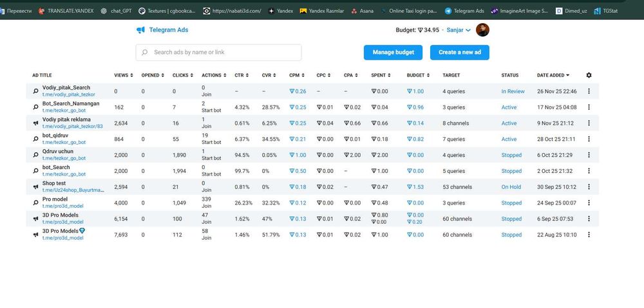The image size is (644, 308).
Task: Open the t.me/vodiy_pitak_tezkor/83 link
Action: point(73,126)
